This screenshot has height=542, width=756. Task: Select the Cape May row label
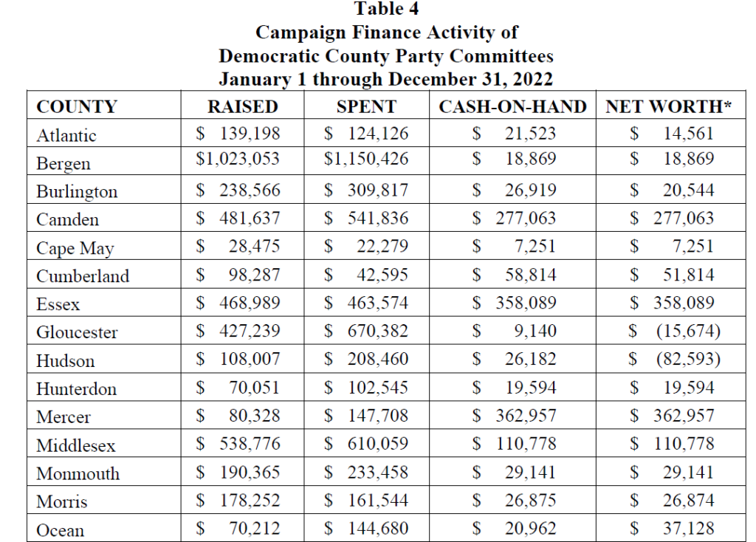click(x=75, y=248)
